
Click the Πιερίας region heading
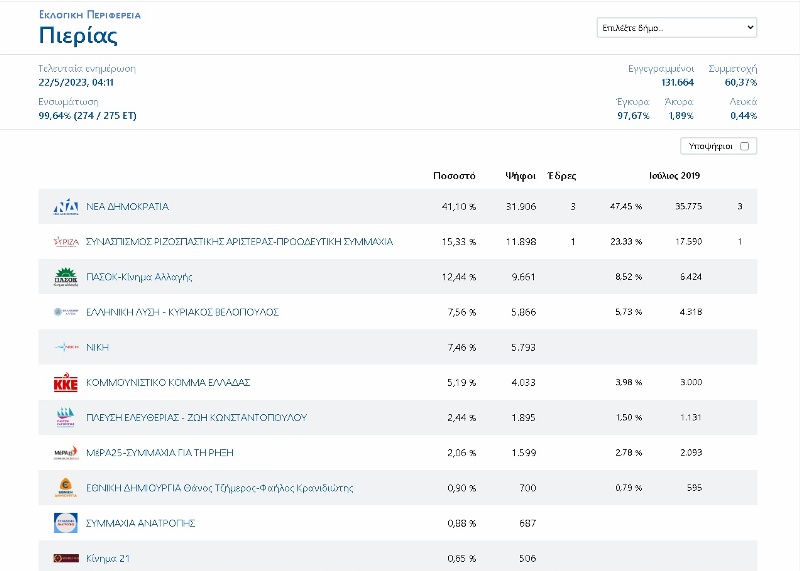click(78, 35)
